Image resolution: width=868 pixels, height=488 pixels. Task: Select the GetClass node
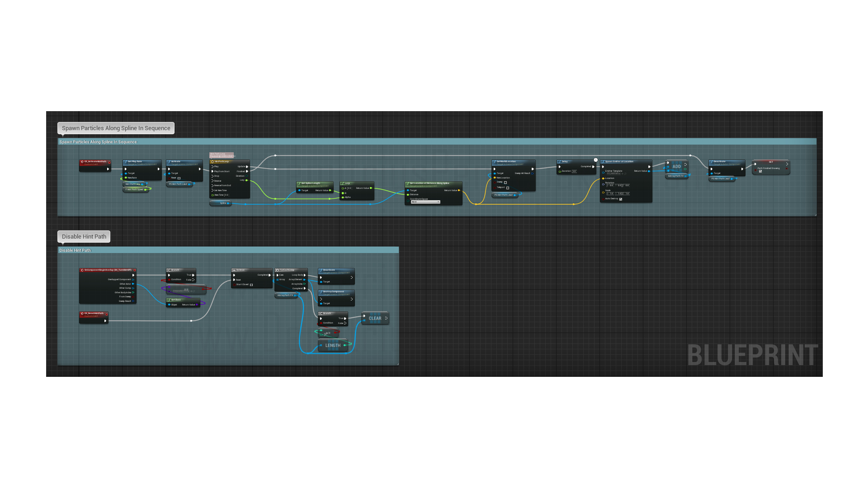(x=183, y=302)
